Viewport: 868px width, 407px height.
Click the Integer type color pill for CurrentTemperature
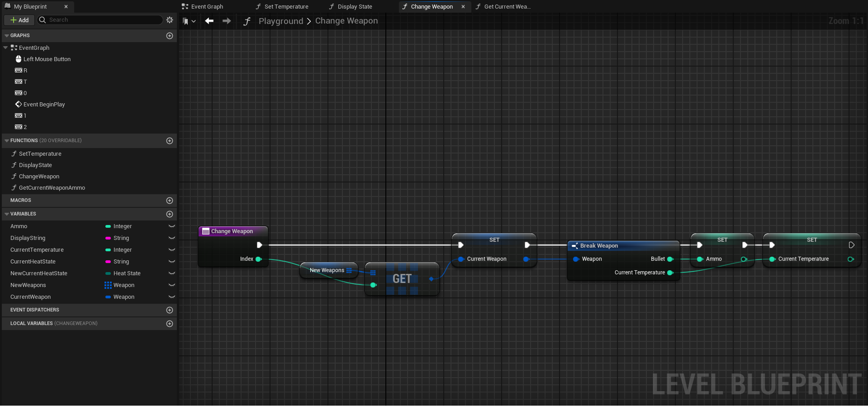click(x=108, y=250)
